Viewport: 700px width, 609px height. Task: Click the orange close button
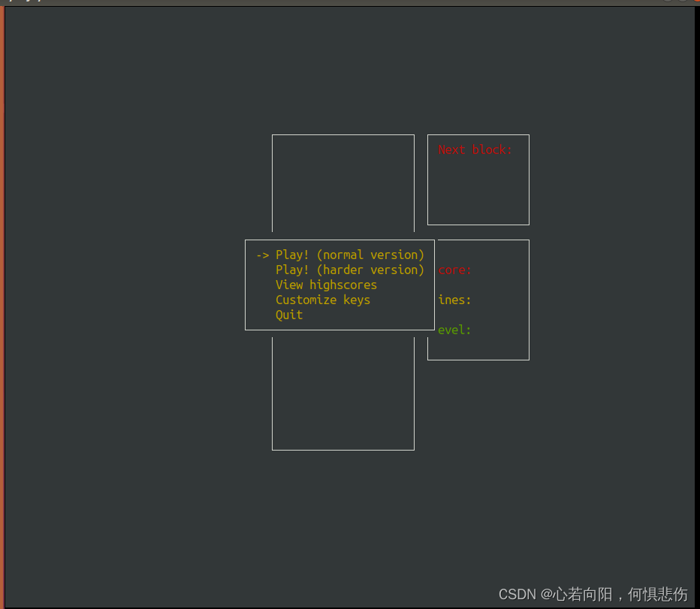tap(696, 2)
